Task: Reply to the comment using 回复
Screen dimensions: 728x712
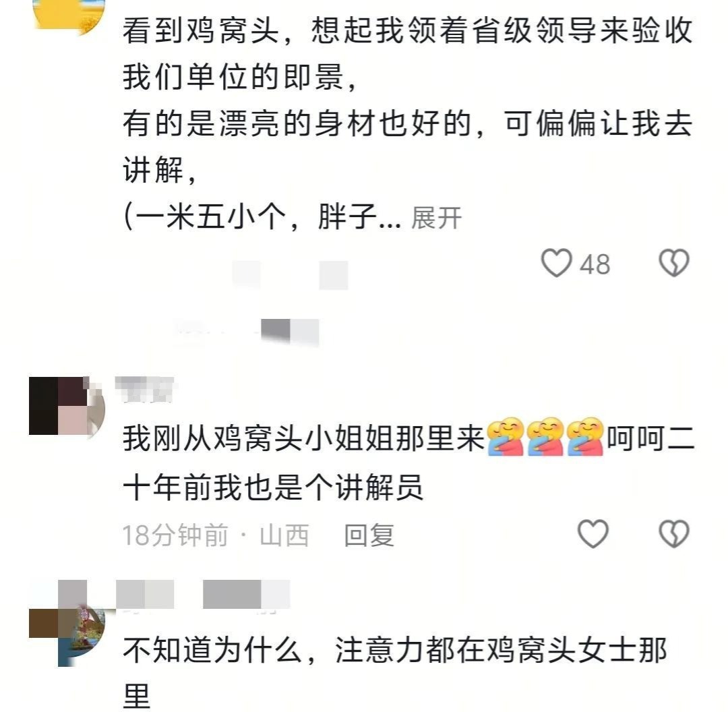Action: [x=369, y=535]
